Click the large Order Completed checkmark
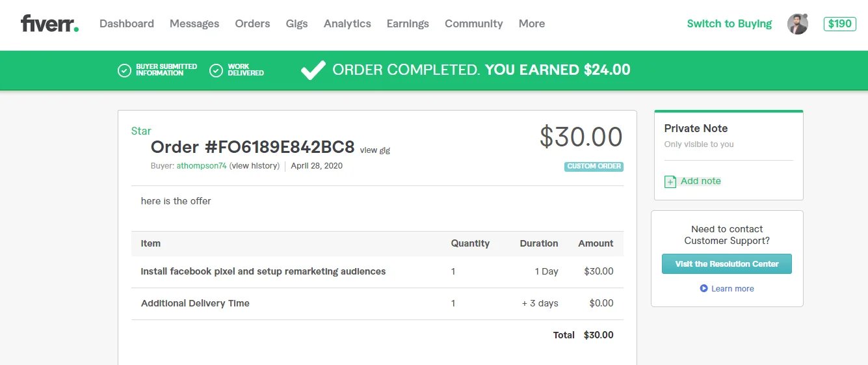Image resolution: width=868 pixels, height=365 pixels. (x=313, y=70)
